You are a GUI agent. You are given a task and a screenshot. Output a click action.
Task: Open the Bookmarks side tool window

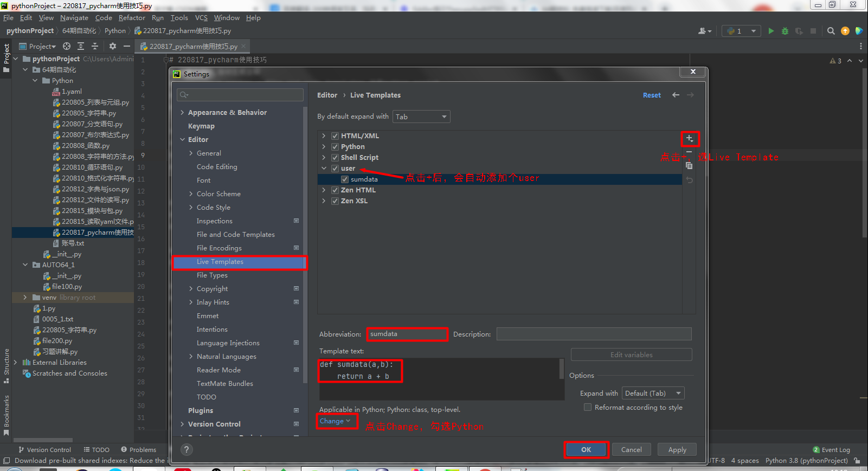point(7,415)
